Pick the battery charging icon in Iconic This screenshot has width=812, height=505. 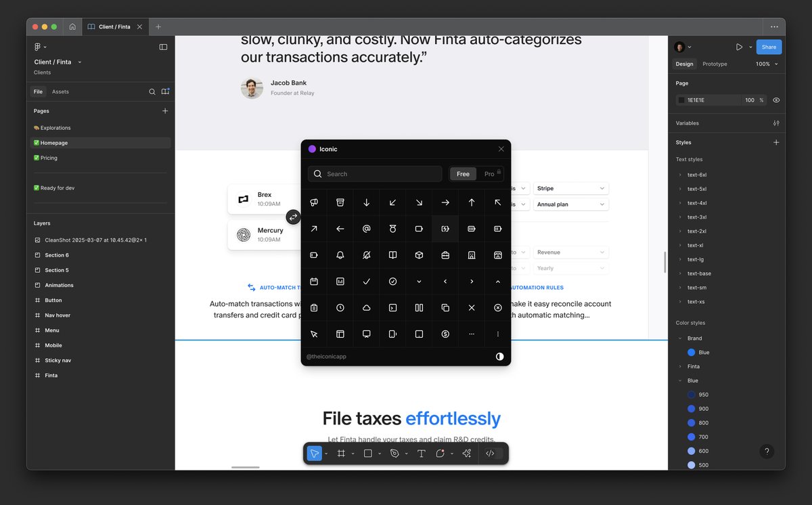click(x=445, y=229)
